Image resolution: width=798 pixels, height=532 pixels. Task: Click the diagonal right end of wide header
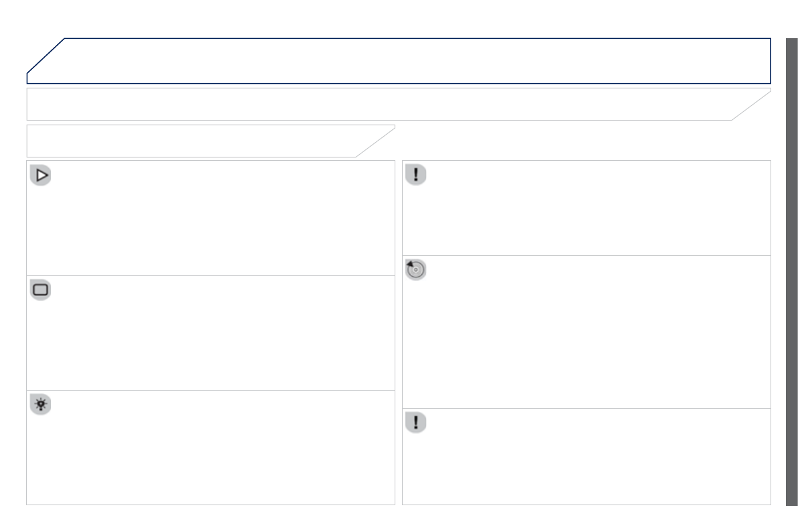(x=752, y=105)
